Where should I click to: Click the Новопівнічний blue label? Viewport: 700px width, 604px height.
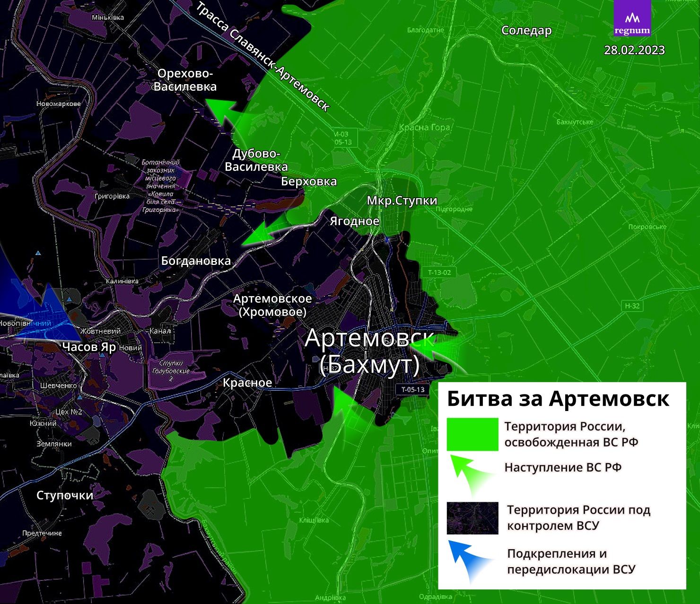(25, 324)
